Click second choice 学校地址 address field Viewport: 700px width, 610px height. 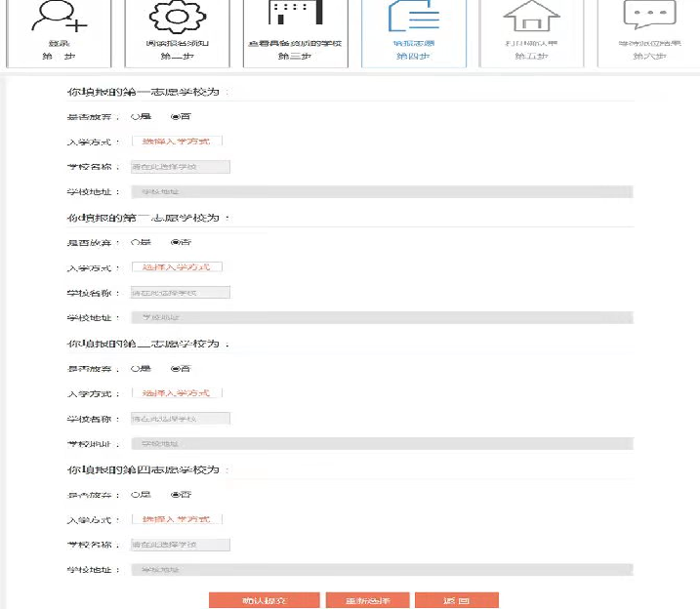[382, 318]
